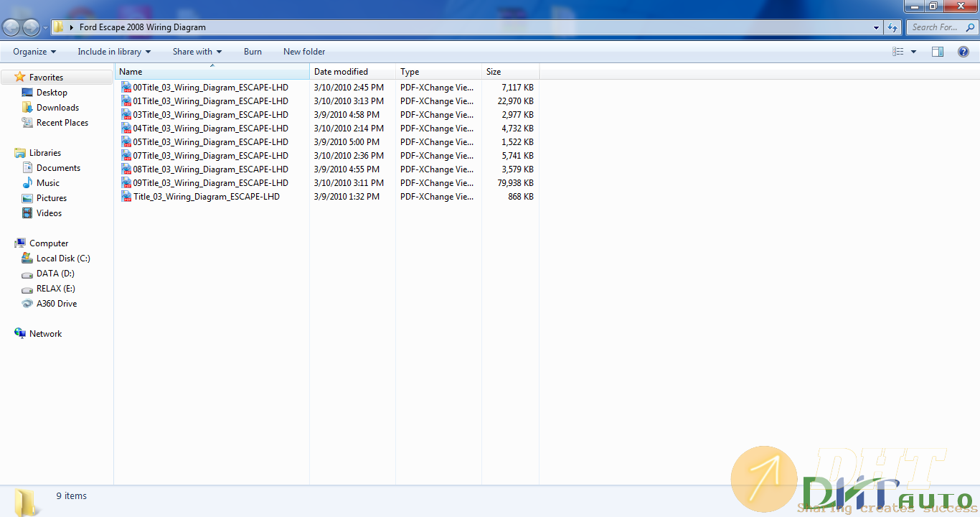The image size is (980, 517).
Task: Click the Forward navigation arrow
Action: click(31, 27)
